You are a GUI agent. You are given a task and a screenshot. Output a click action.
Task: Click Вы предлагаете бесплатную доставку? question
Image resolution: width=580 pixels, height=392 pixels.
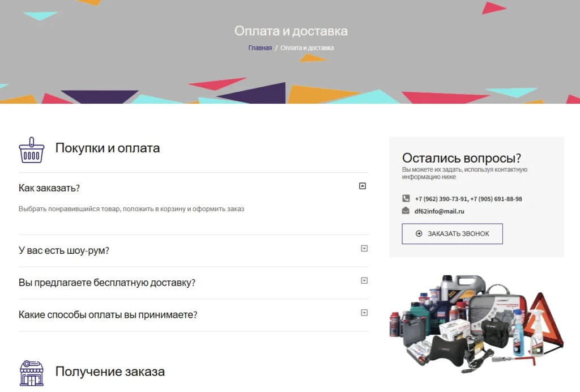107,283
